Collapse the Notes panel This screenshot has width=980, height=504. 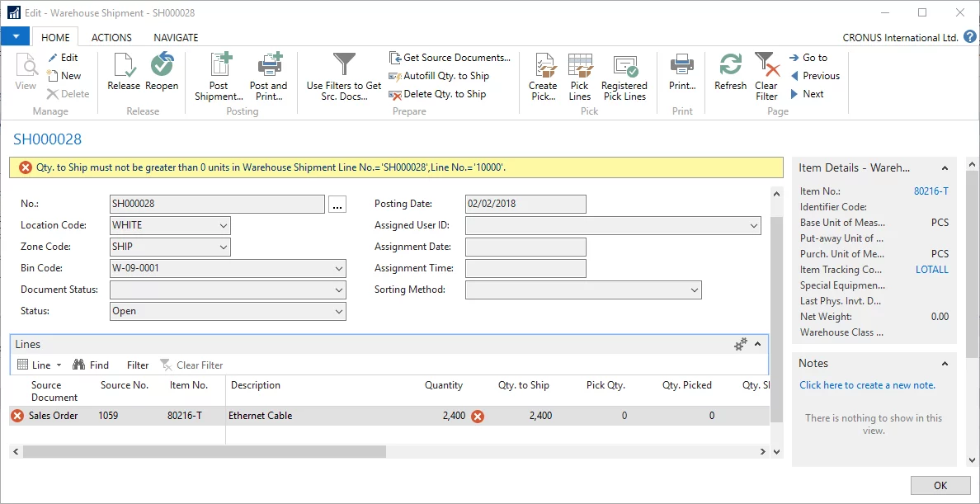point(945,364)
